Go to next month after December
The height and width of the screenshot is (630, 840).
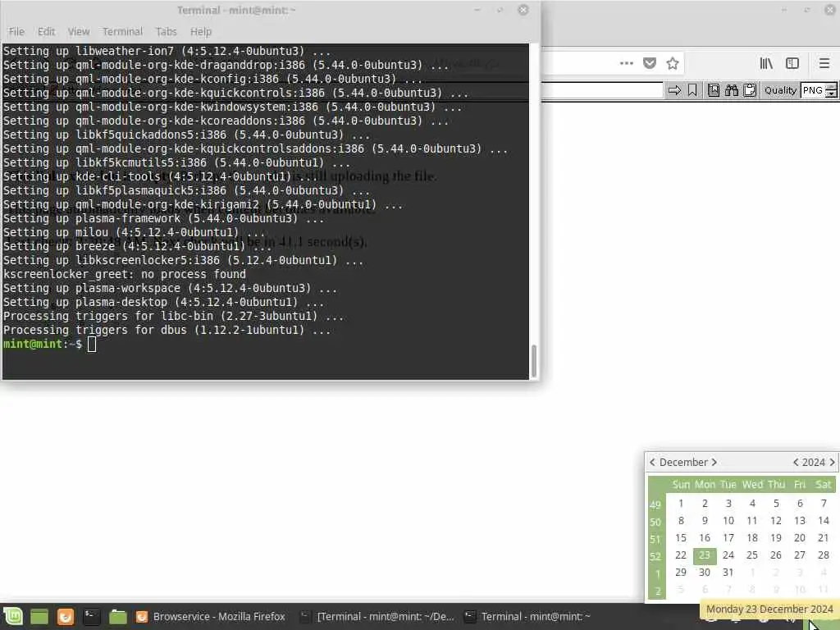[714, 463]
